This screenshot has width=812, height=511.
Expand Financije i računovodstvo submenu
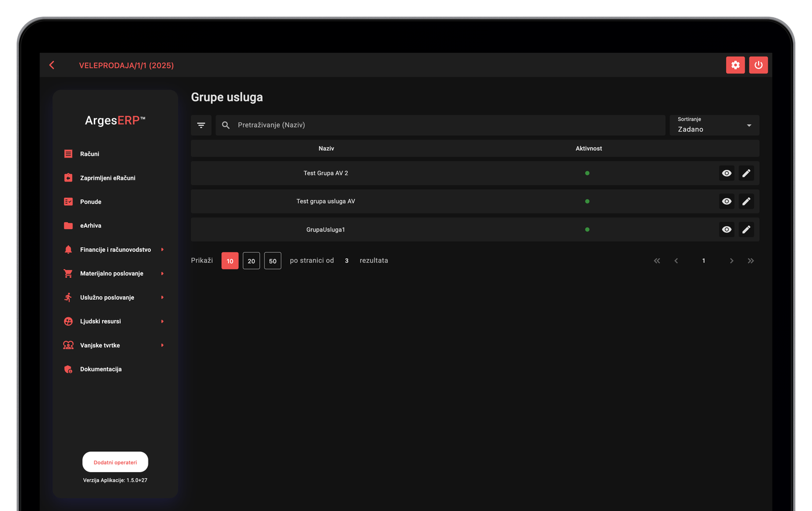[114, 249]
